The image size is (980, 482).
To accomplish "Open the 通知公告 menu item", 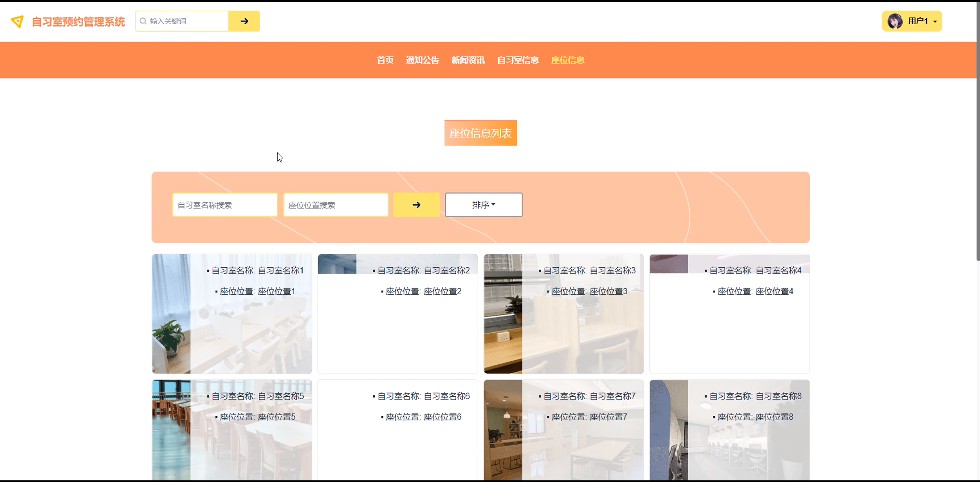I will coord(422,60).
